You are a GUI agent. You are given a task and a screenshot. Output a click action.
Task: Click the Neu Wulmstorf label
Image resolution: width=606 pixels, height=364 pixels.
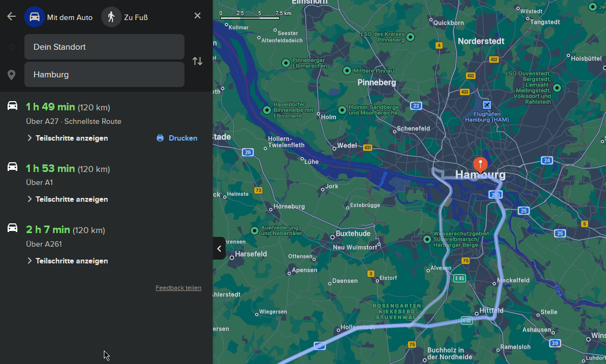(355, 247)
